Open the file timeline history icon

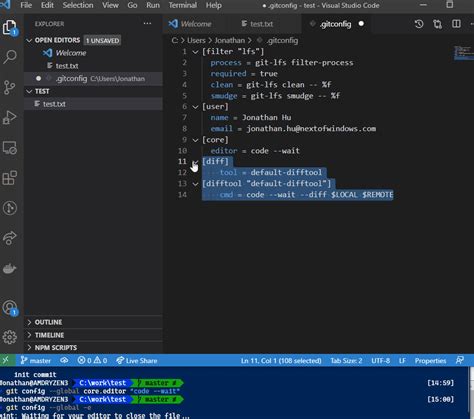(x=419, y=24)
